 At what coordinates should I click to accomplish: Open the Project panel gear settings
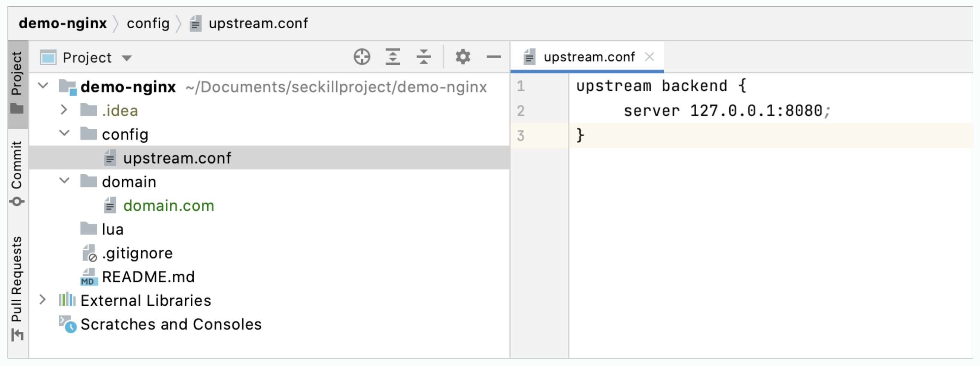(x=462, y=57)
